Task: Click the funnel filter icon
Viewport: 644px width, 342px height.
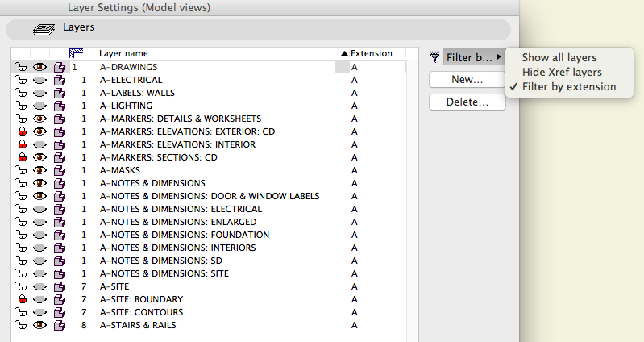Action: [x=434, y=57]
